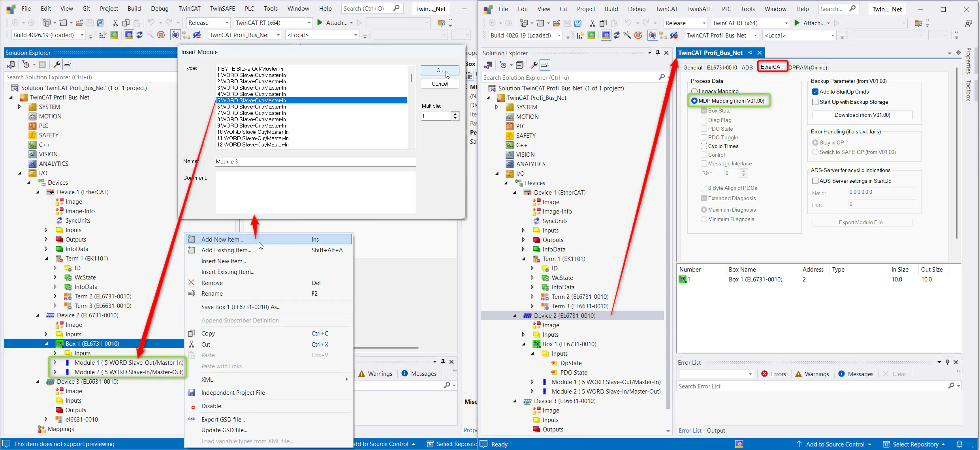Image resolution: width=980 pixels, height=450 pixels.
Task: Uncheck Add to StartUp Cmds checkbox
Action: pos(815,92)
